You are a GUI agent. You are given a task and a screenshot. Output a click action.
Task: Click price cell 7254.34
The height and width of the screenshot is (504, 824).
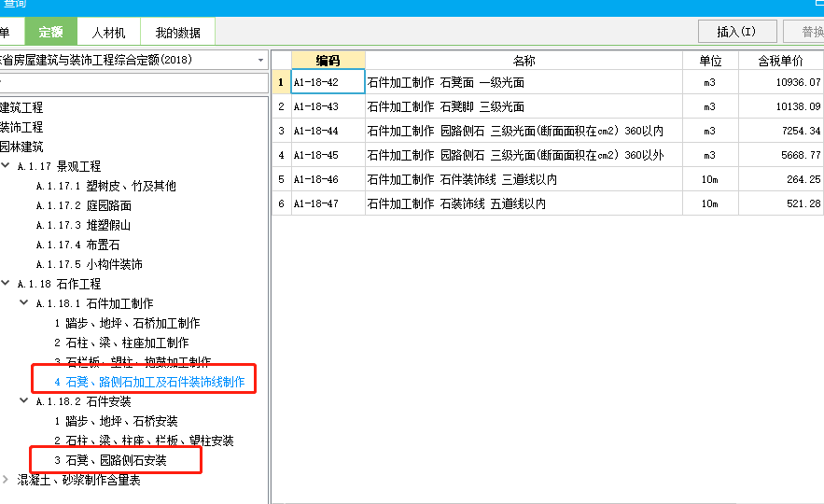781,131
